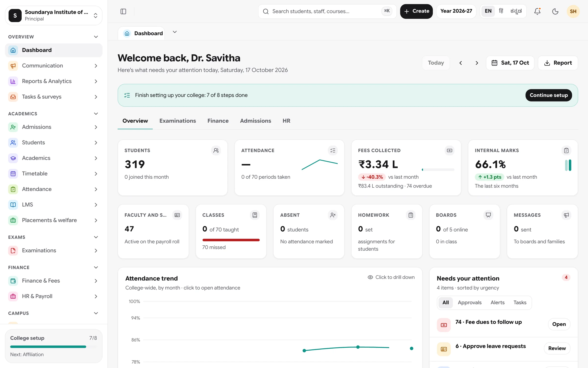Click the College setup progress bar
The height and width of the screenshot is (368, 588).
[x=54, y=347]
